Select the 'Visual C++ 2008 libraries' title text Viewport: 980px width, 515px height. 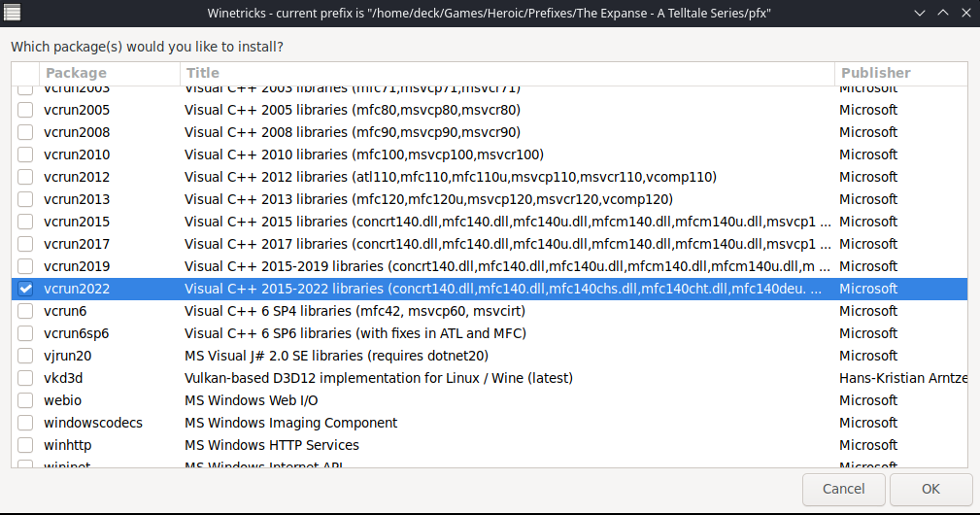click(353, 132)
